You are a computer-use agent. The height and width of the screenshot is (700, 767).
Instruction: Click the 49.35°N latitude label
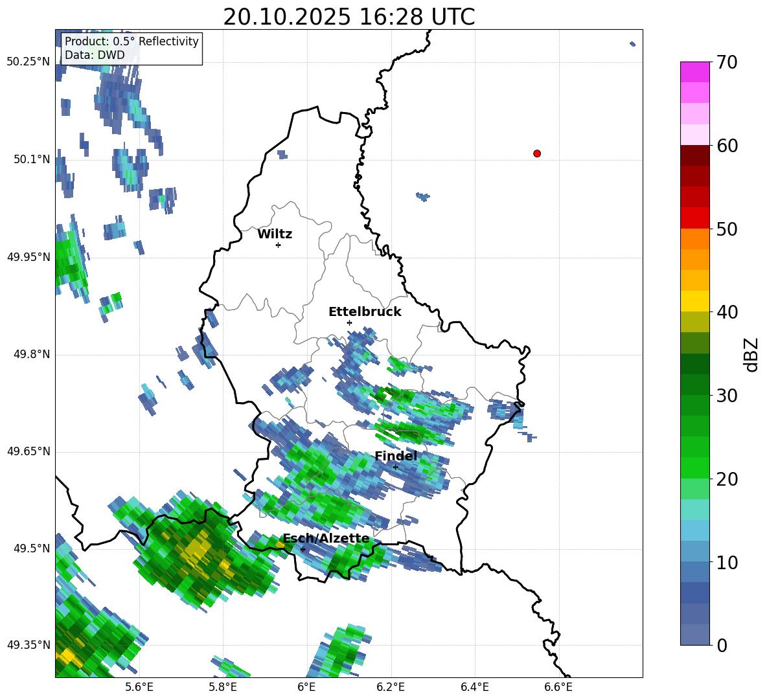tap(29, 645)
